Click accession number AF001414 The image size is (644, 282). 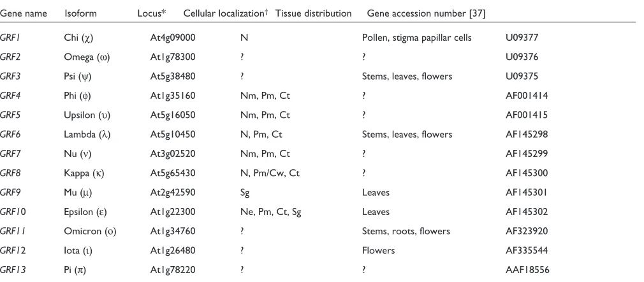527,96
